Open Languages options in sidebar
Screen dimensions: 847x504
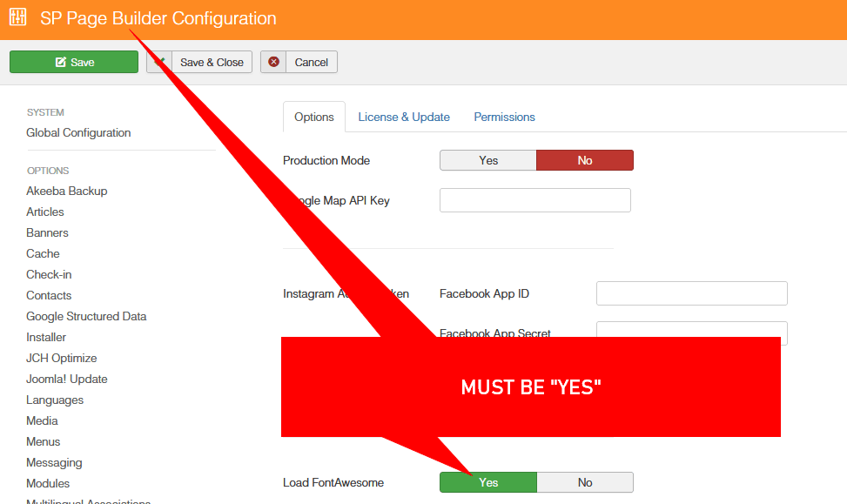tap(55, 400)
